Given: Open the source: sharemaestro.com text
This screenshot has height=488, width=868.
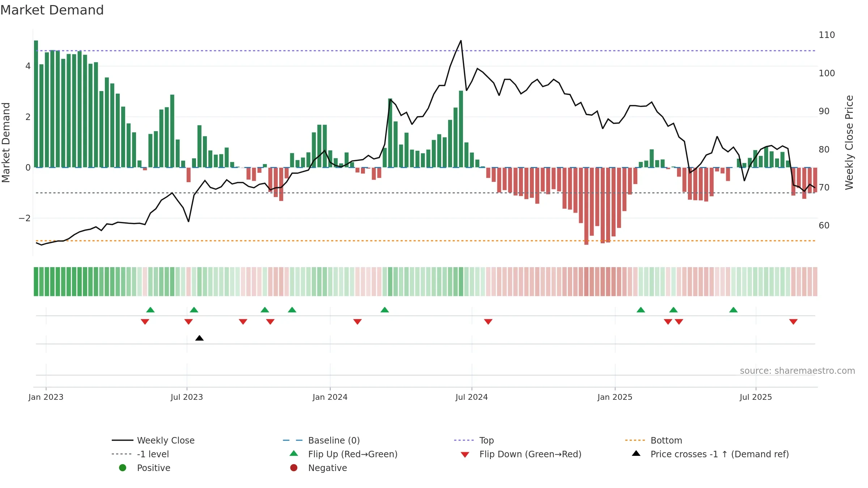Looking at the screenshot, I should coord(797,371).
